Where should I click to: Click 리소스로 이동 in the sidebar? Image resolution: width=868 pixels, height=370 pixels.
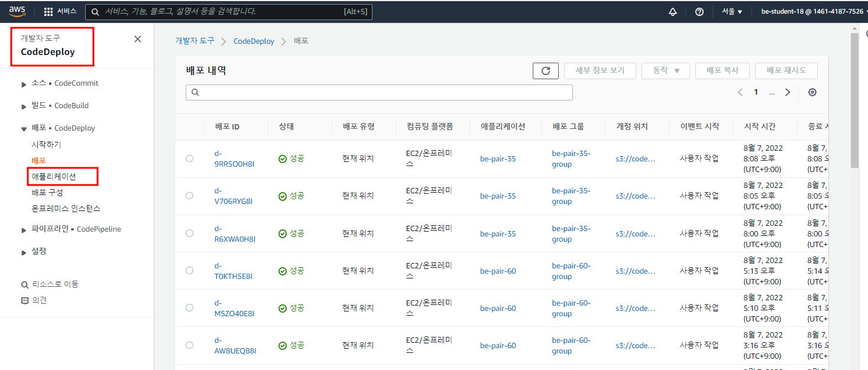pyautogui.click(x=55, y=284)
